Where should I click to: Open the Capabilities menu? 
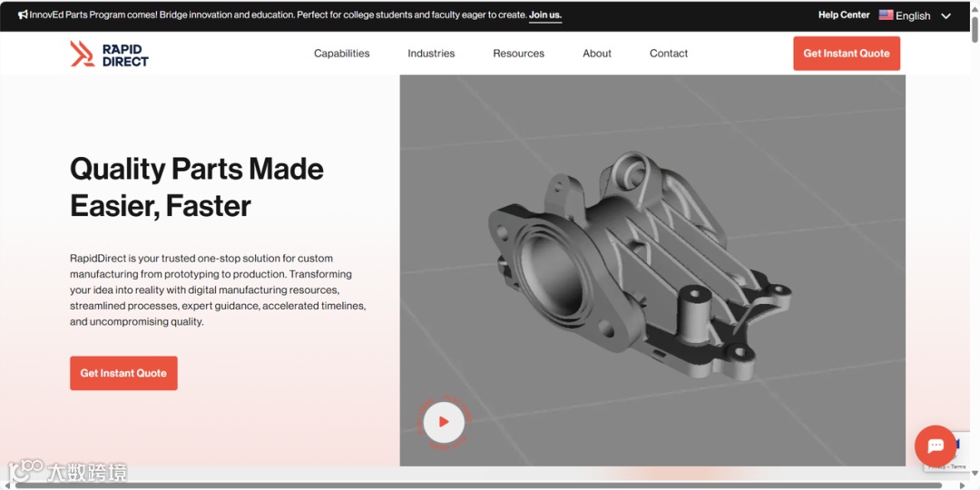coord(342,54)
